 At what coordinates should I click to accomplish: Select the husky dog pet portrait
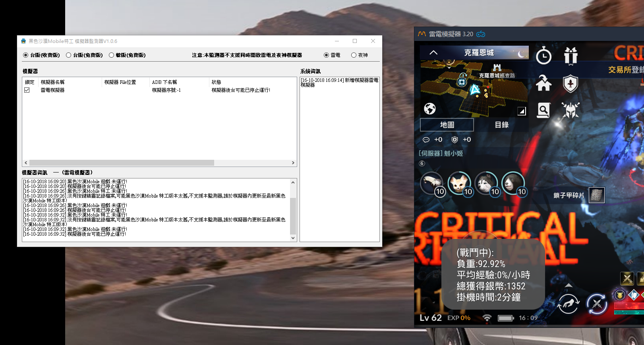coord(486,184)
